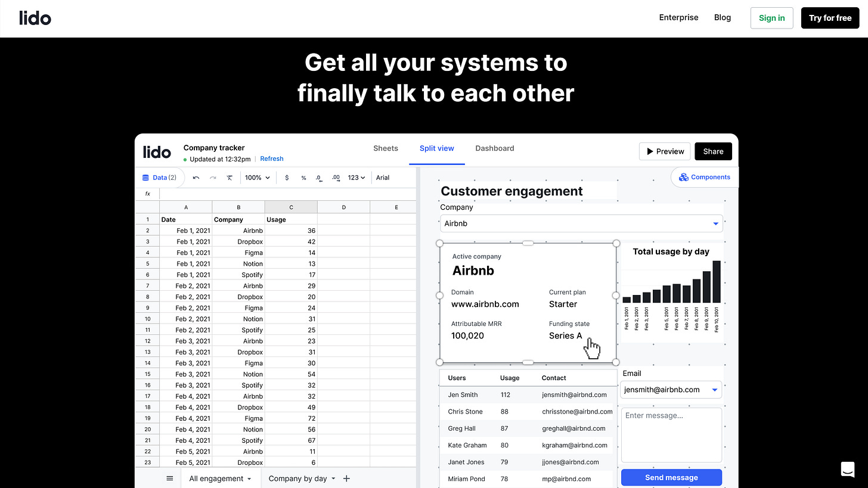
Task: Apply dollar currency format
Action: pos(287,178)
